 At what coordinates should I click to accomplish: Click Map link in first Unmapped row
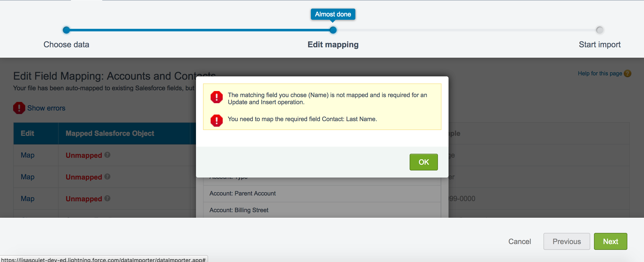point(28,155)
